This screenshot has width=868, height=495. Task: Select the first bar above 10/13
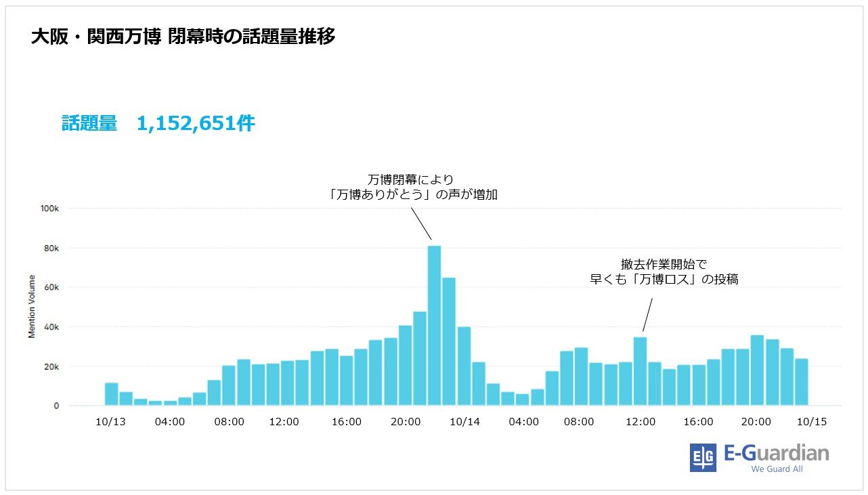[111, 394]
